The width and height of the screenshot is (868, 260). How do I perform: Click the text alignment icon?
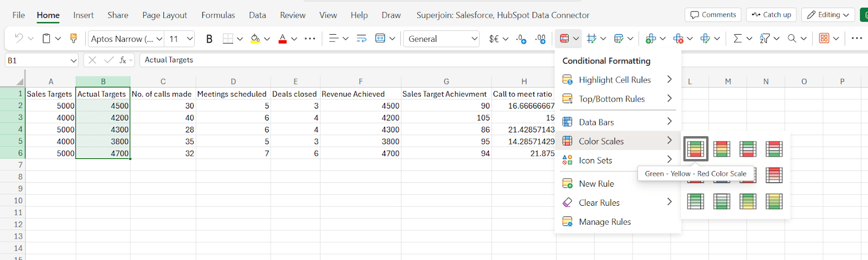point(334,39)
